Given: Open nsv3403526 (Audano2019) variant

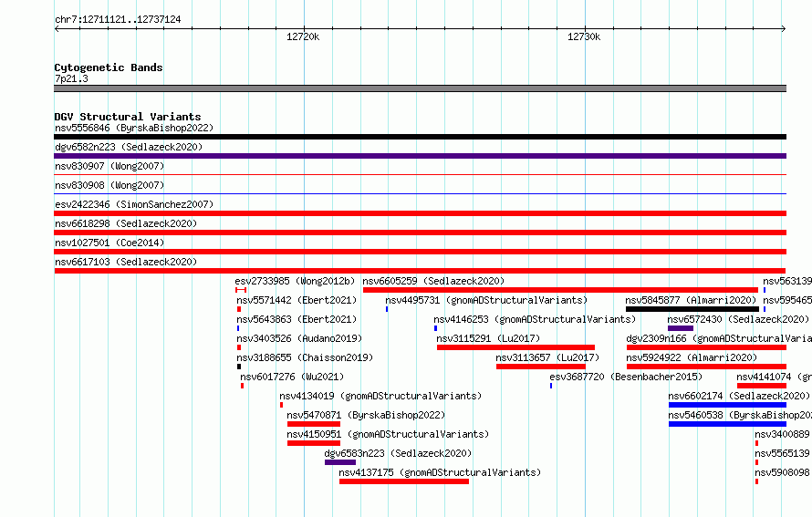Looking at the screenshot, I should click(299, 338).
